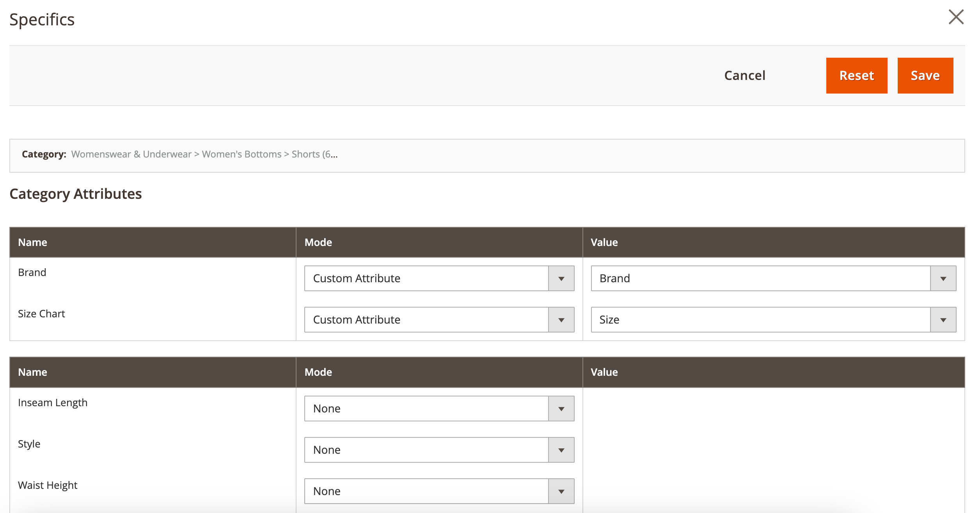Image resolution: width=980 pixels, height=513 pixels.
Task: Open the Size Chart Value dropdown showing Size
Action: tap(760, 320)
